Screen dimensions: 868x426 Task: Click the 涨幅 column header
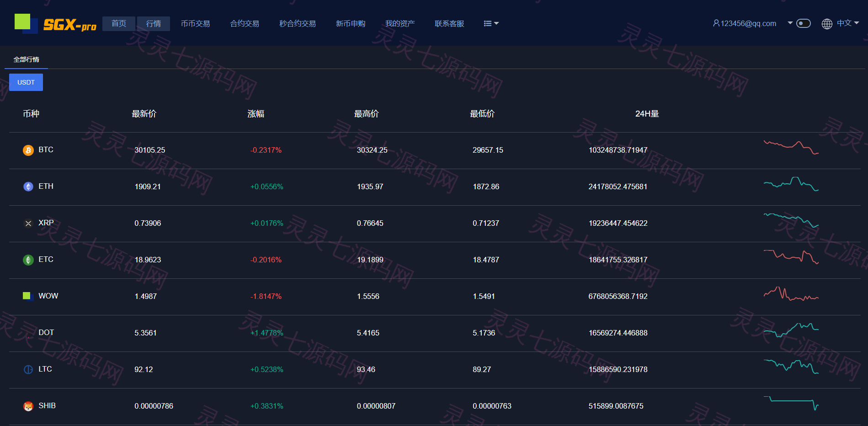(256, 114)
